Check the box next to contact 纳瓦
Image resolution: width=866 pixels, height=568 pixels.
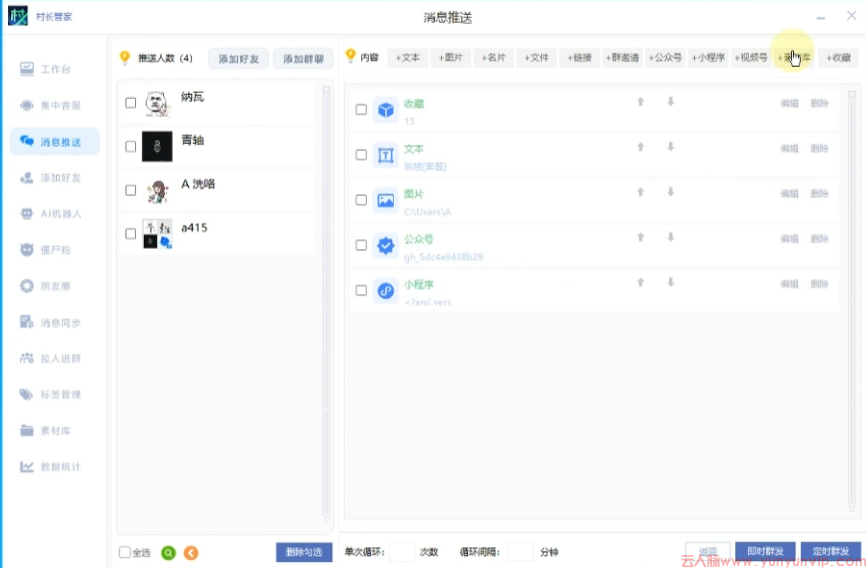pyautogui.click(x=131, y=103)
